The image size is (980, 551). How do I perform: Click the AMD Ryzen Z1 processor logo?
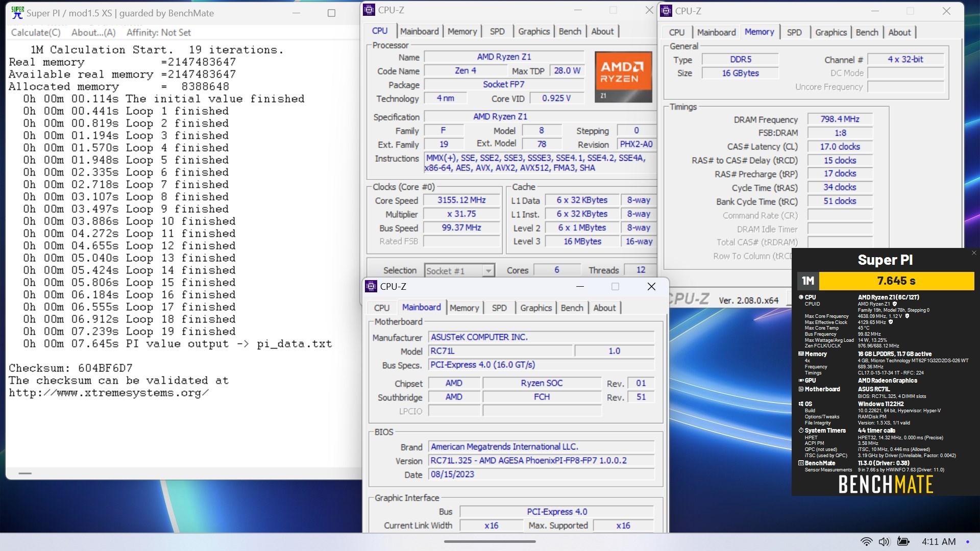(x=623, y=77)
